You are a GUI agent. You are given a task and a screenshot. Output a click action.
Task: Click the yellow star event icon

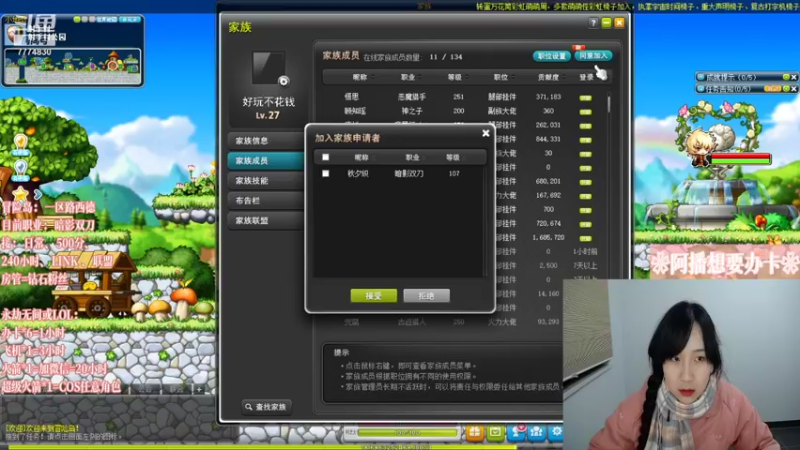(20, 194)
